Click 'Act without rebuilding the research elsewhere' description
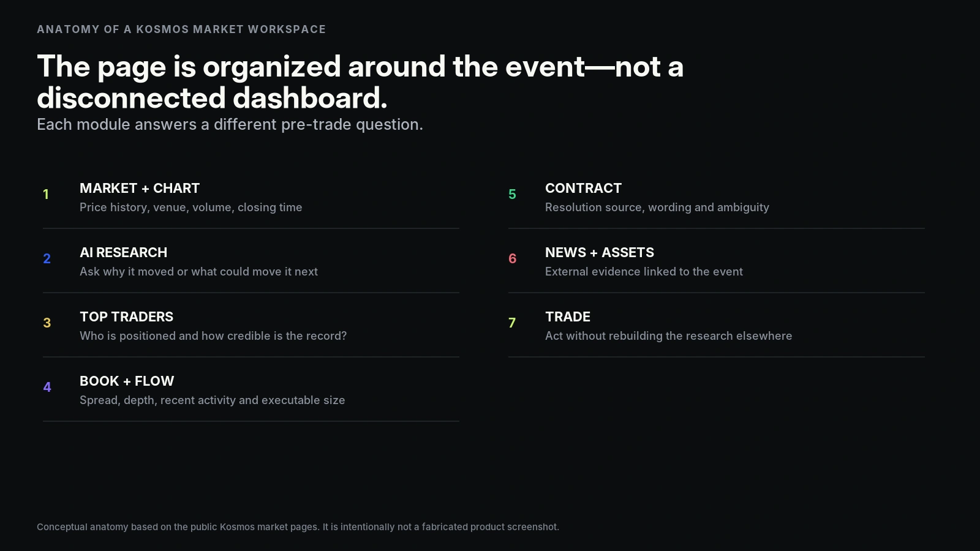The image size is (980, 551). tap(668, 336)
